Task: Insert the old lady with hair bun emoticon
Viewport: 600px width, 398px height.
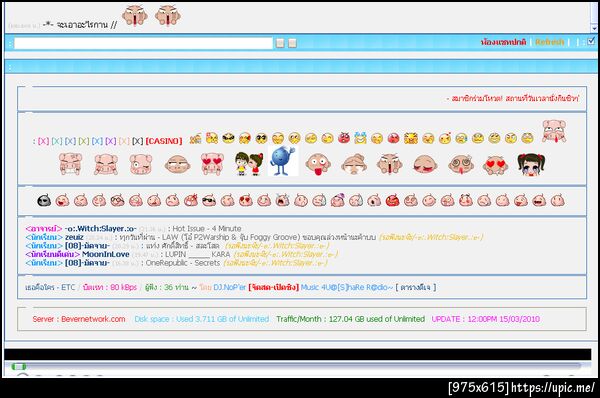Action: [354, 164]
